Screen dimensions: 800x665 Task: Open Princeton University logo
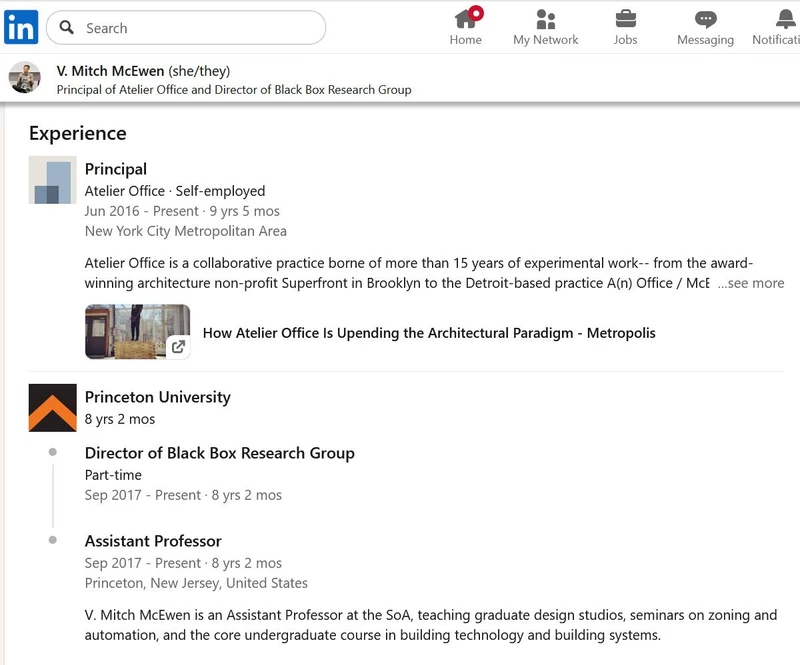pyautogui.click(x=53, y=408)
